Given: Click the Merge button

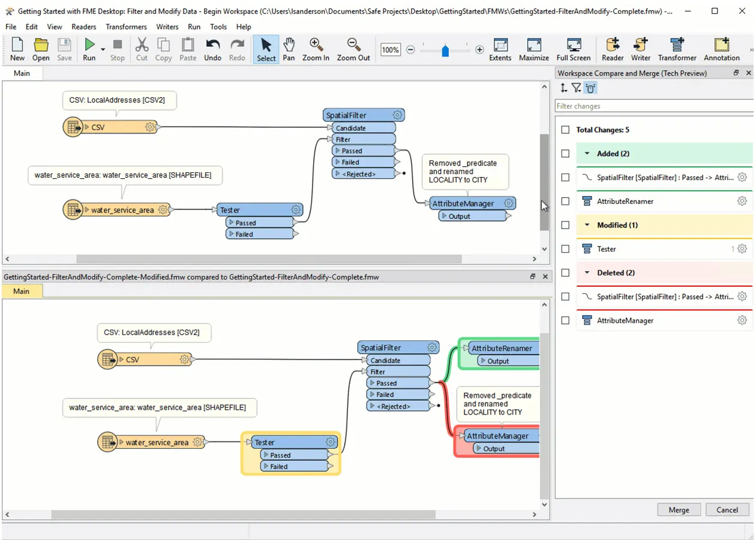Looking at the screenshot, I should [679, 509].
